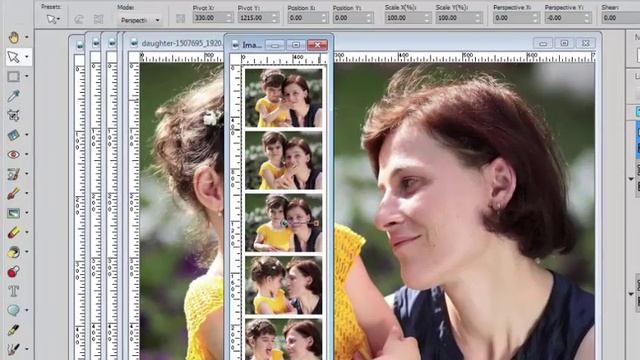Click the Perspective Y spinner arrows
640x360 pixels.
tap(588, 18)
